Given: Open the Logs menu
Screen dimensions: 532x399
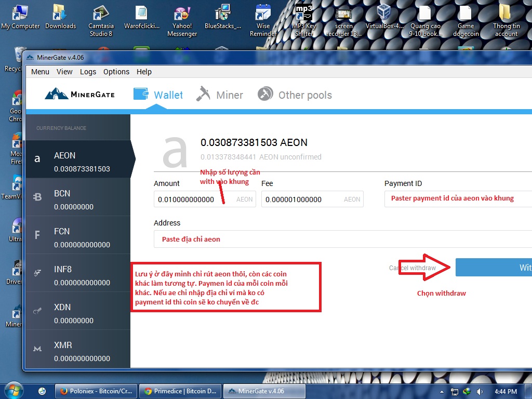Looking at the screenshot, I should [88, 72].
